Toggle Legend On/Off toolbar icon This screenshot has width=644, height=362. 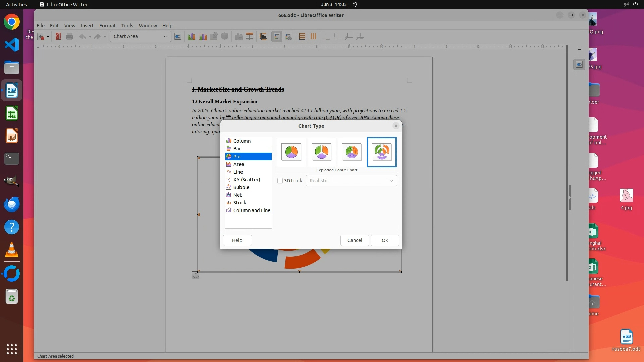coord(277,36)
